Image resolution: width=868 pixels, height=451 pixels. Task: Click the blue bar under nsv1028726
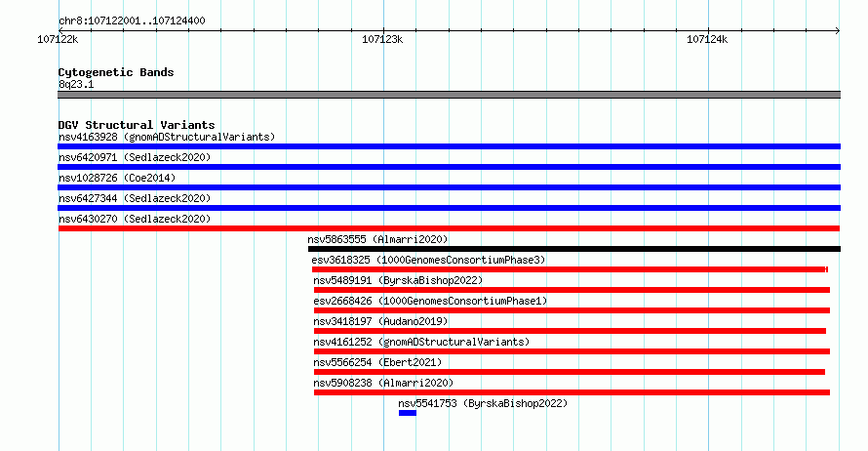coord(449,187)
